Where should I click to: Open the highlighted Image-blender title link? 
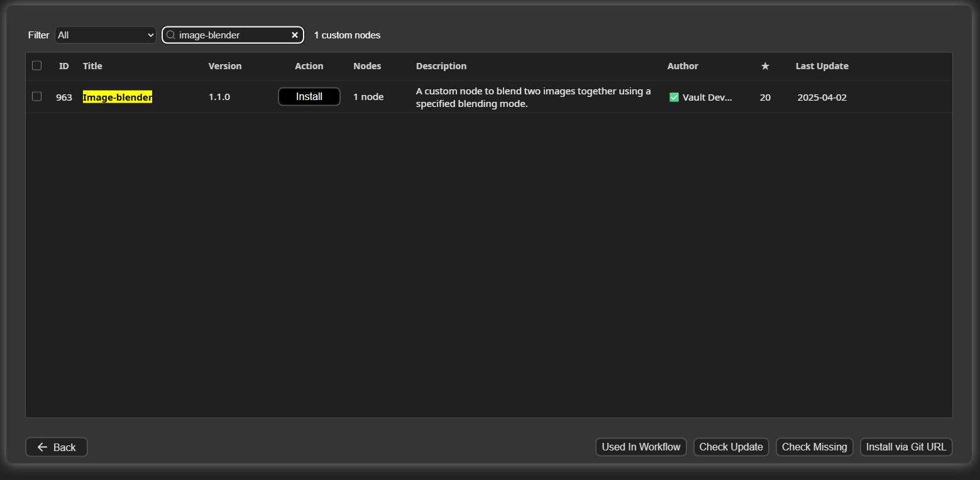coord(118,98)
